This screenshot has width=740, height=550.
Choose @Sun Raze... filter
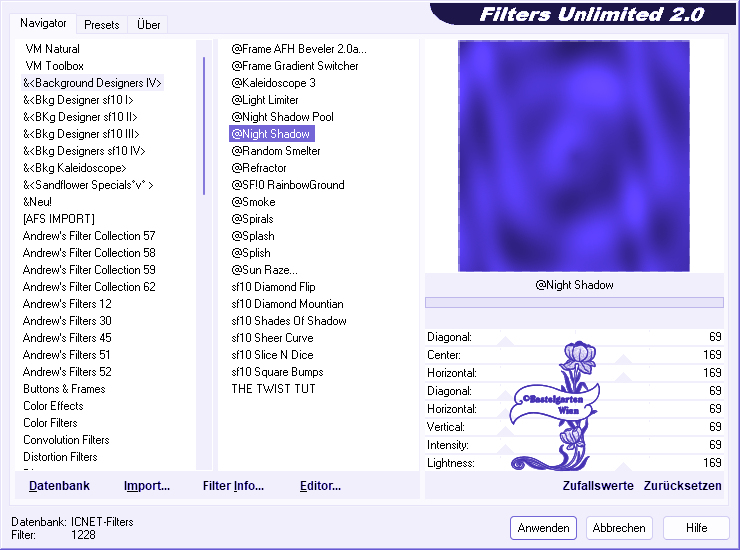click(x=264, y=270)
